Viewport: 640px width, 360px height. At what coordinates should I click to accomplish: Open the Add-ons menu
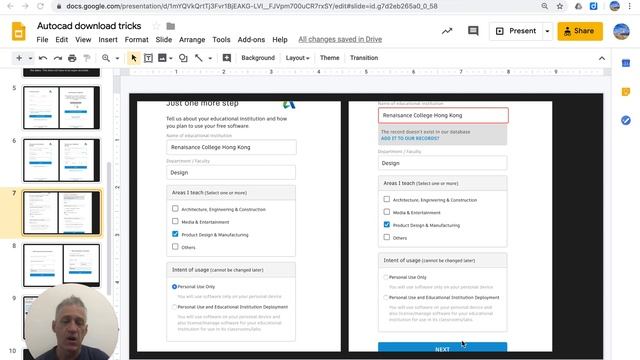(251, 40)
